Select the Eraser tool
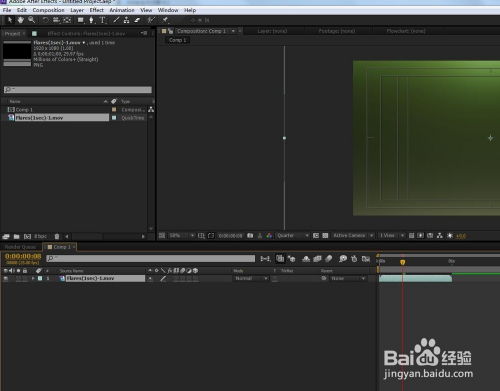The height and width of the screenshot is (391, 500). click(137, 20)
